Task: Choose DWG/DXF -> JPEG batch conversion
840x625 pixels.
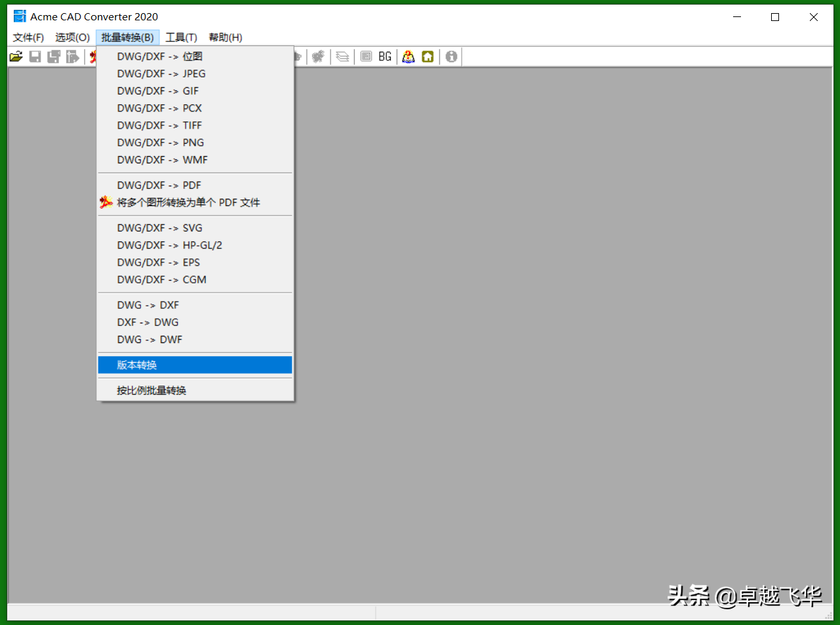Action: click(x=195, y=73)
